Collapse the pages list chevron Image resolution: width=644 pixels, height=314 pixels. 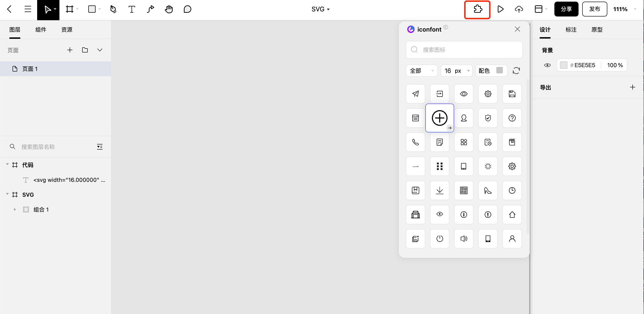click(x=100, y=50)
